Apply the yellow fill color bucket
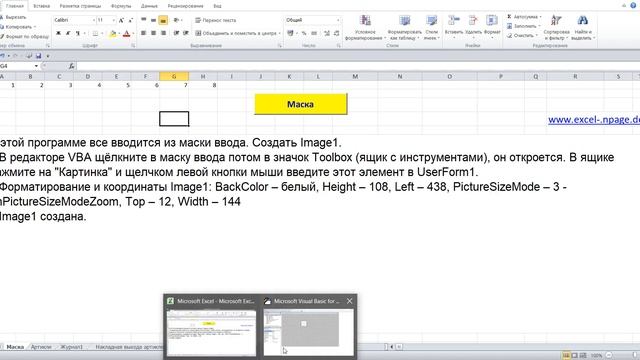 (x=113, y=33)
